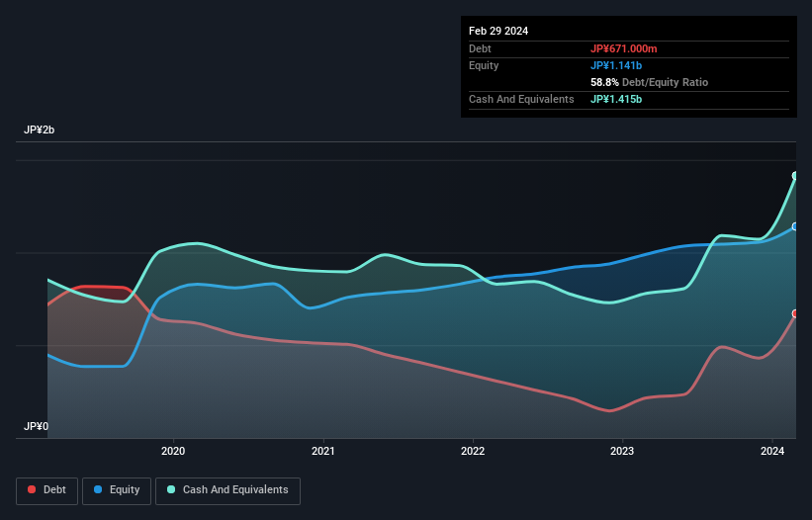Click the JP¥1.415b cash value

[x=616, y=99]
